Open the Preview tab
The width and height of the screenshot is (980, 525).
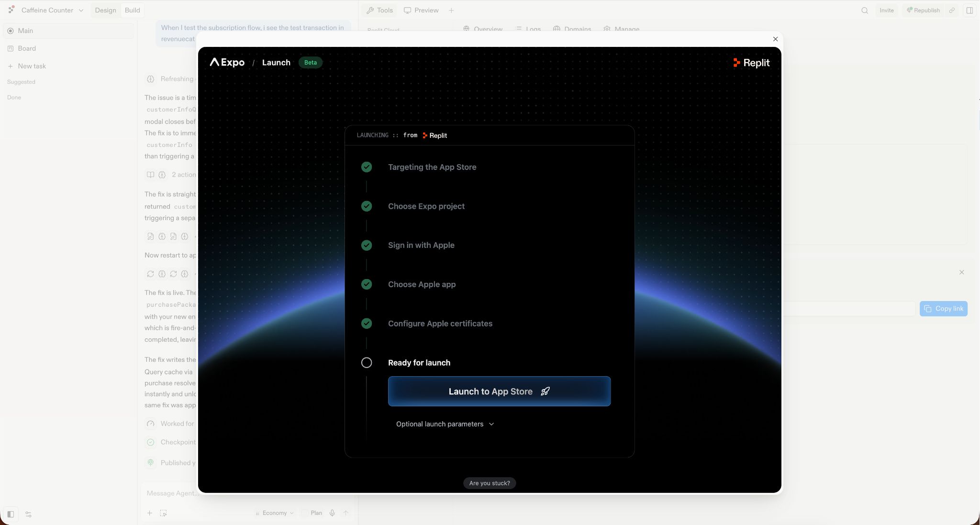pos(421,10)
